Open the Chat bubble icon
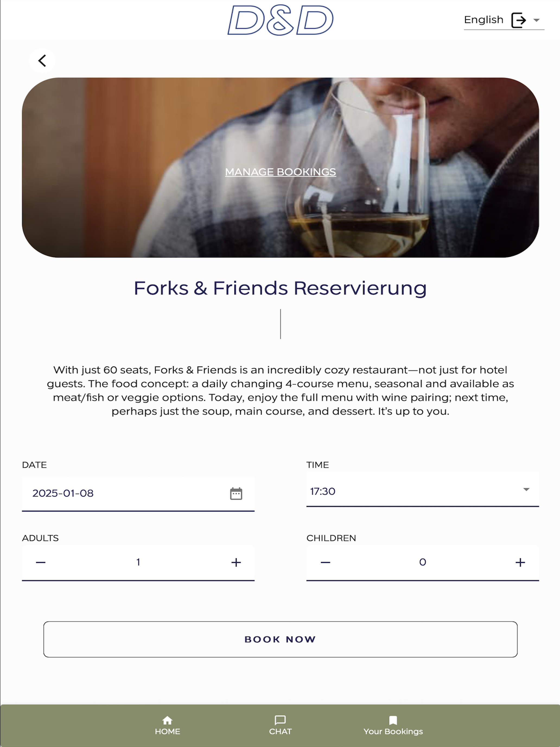 pos(280,720)
